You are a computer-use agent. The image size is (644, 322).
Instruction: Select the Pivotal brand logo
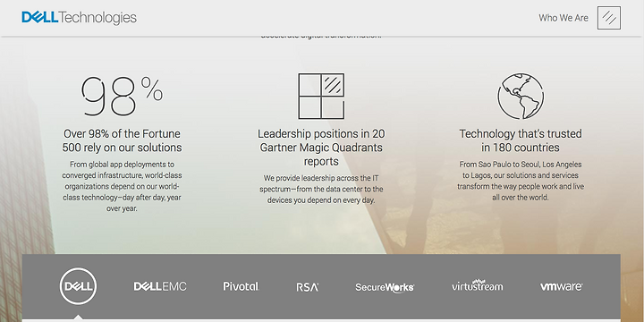[241, 286]
